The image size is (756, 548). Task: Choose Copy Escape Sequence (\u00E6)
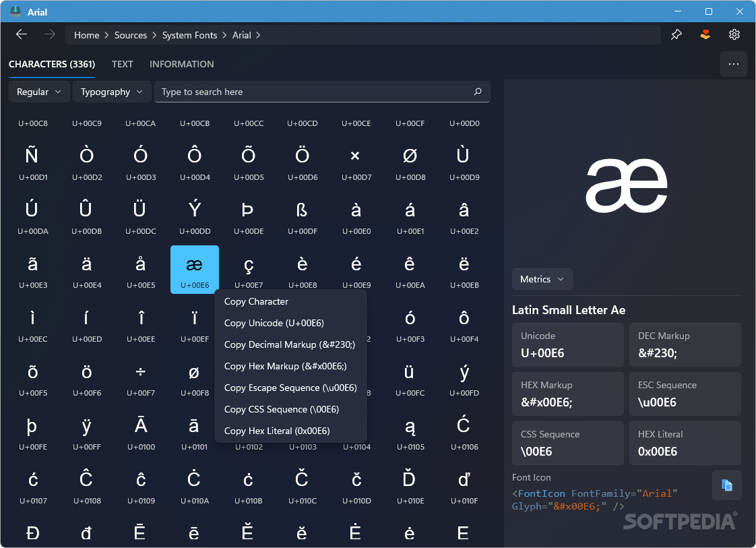[290, 388]
